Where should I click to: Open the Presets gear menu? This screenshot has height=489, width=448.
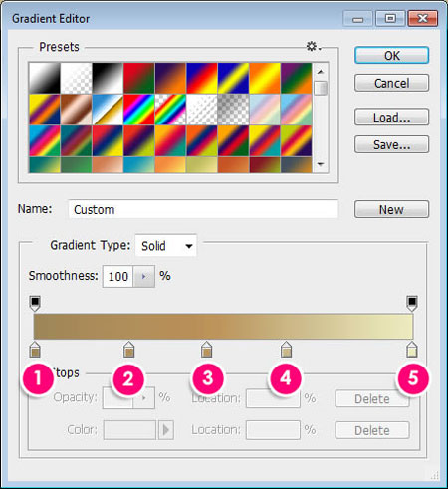click(x=314, y=46)
